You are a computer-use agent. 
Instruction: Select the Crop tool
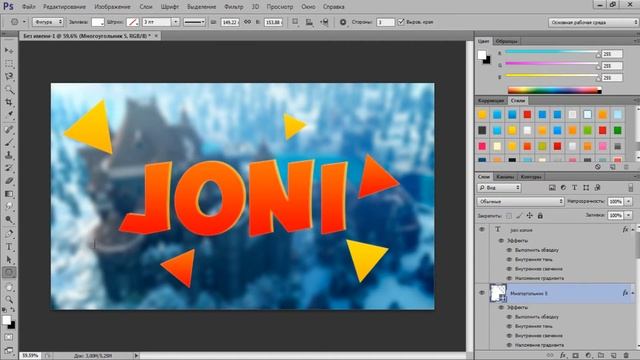9,102
